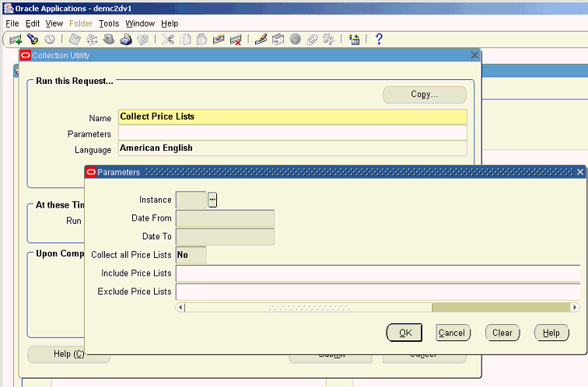Close the Collection Utility window
The image size is (588, 387).
click(x=474, y=55)
